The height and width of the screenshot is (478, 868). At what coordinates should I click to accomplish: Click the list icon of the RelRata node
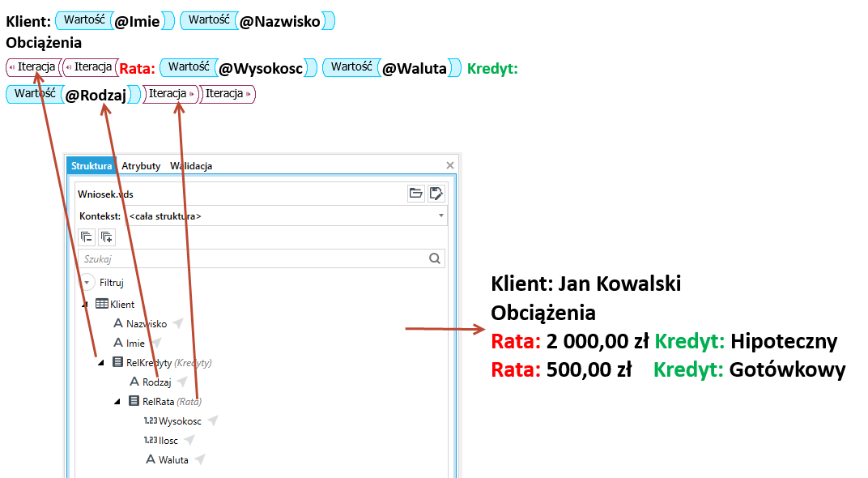click(x=134, y=401)
